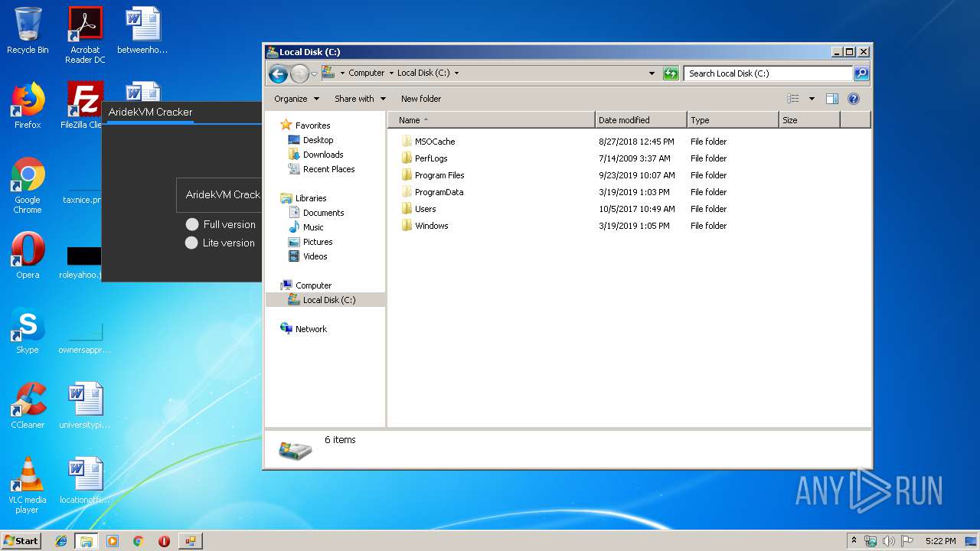Open Recent Places in the navigation pane
Screen dimensions: 980x551
tap(328, 169)
